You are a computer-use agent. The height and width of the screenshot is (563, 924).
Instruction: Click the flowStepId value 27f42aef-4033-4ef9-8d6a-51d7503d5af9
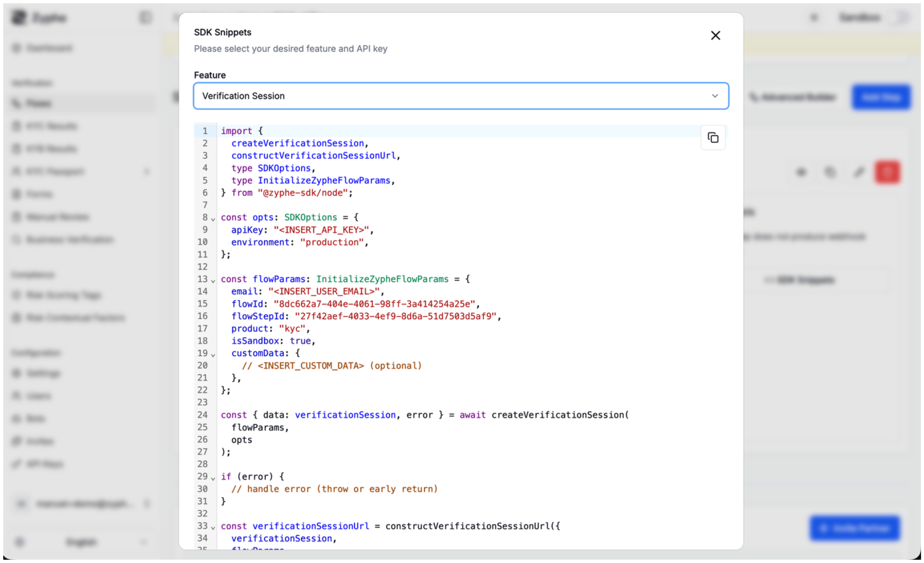point(395,316)
